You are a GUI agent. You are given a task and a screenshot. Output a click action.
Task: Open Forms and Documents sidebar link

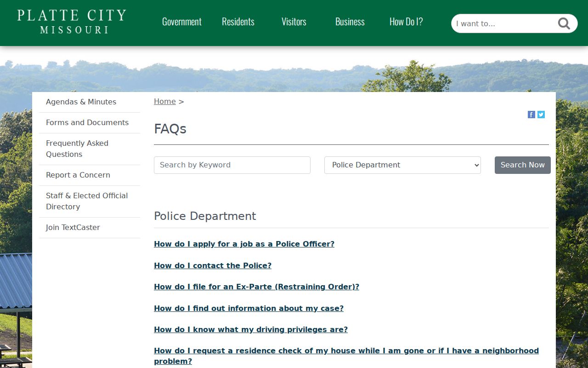(90, 123)
